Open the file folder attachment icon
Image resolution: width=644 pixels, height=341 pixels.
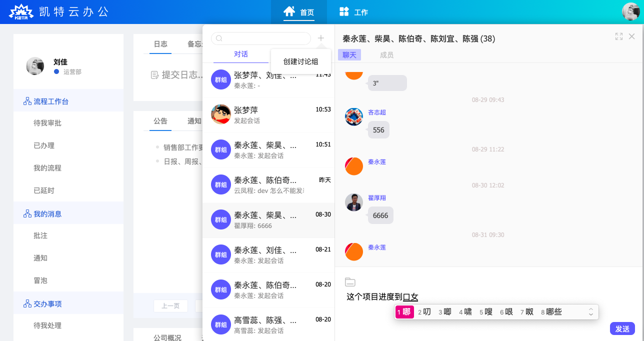(350, 282)
